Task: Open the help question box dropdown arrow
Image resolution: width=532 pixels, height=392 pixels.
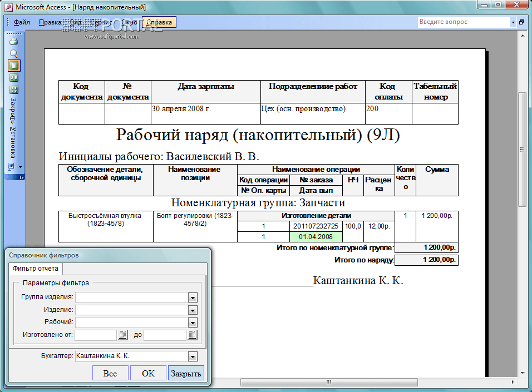Action: click(513, 22)
